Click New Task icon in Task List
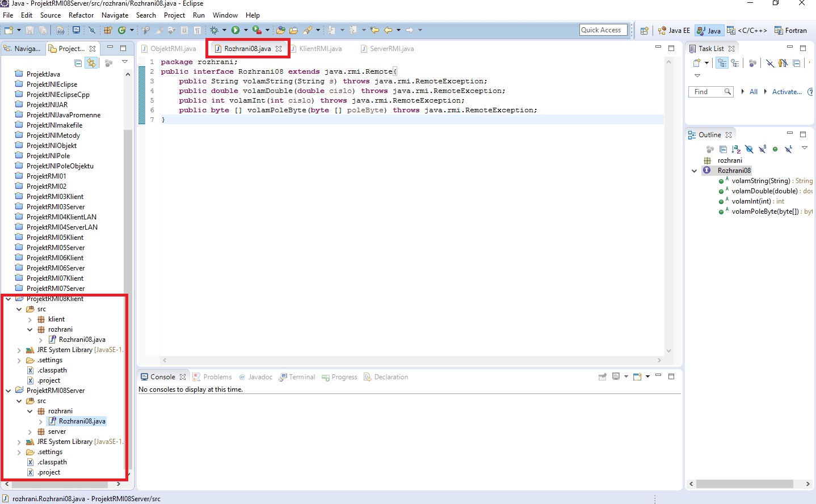 click(697, 63)
